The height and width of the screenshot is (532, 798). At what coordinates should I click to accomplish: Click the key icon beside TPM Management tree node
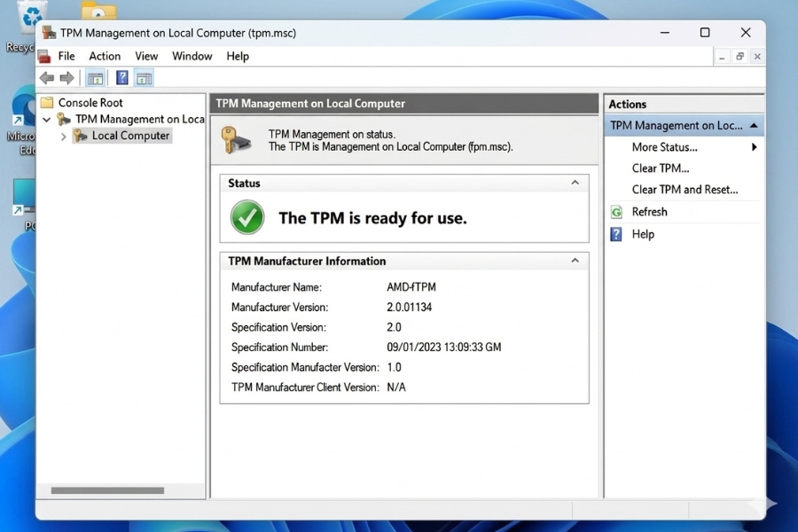64,119
